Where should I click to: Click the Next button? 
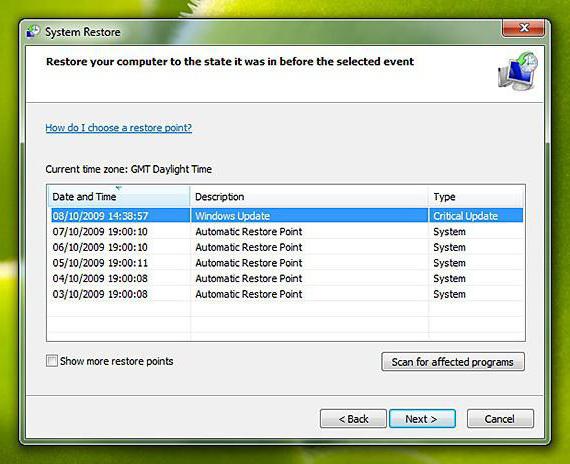422,419
